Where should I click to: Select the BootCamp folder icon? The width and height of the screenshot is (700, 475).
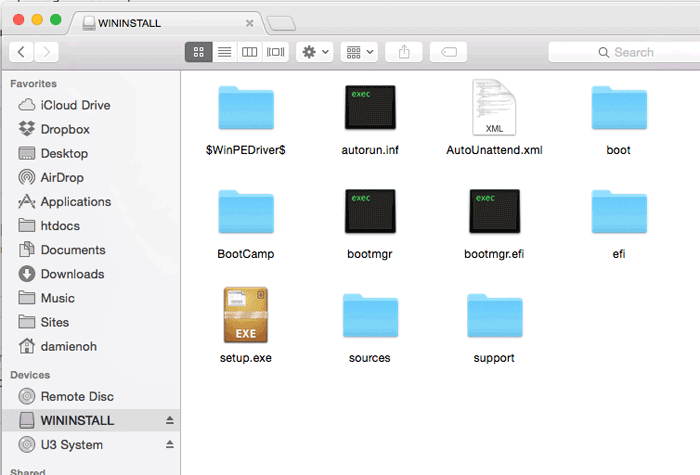pos(246,212)
